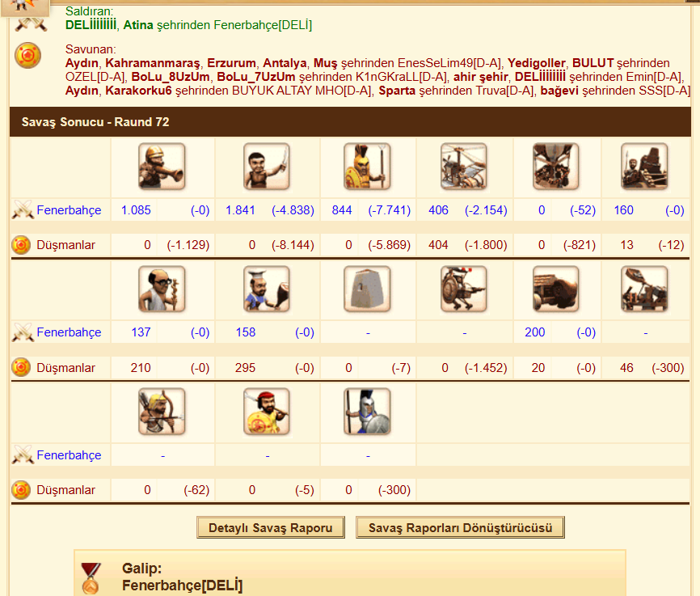This screenshot has width=700, height=596.
Task: Open defender city Kahramanmaraş link
Action: coord(153,63)
